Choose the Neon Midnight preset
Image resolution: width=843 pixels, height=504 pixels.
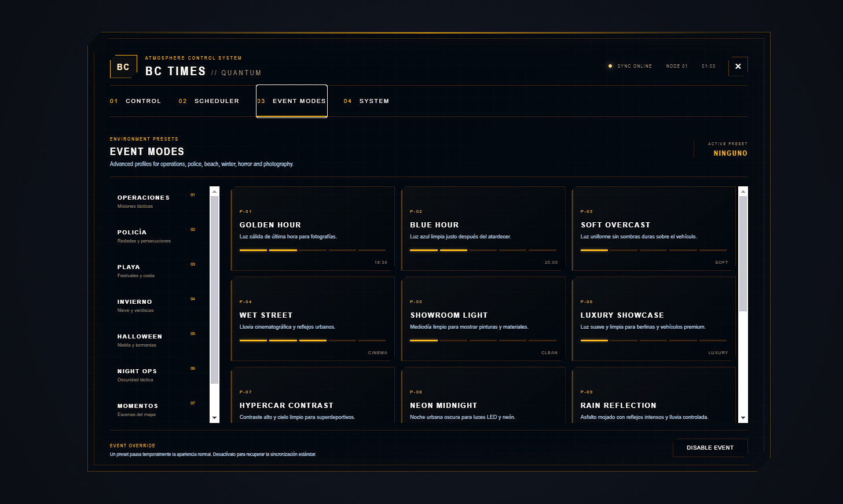coord(483,395)
